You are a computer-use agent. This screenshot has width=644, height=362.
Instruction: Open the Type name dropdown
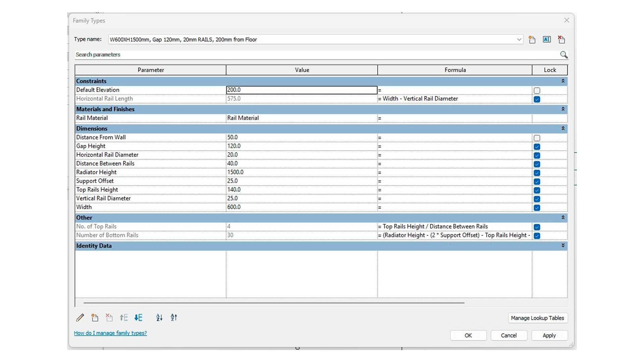pos(519,40)
